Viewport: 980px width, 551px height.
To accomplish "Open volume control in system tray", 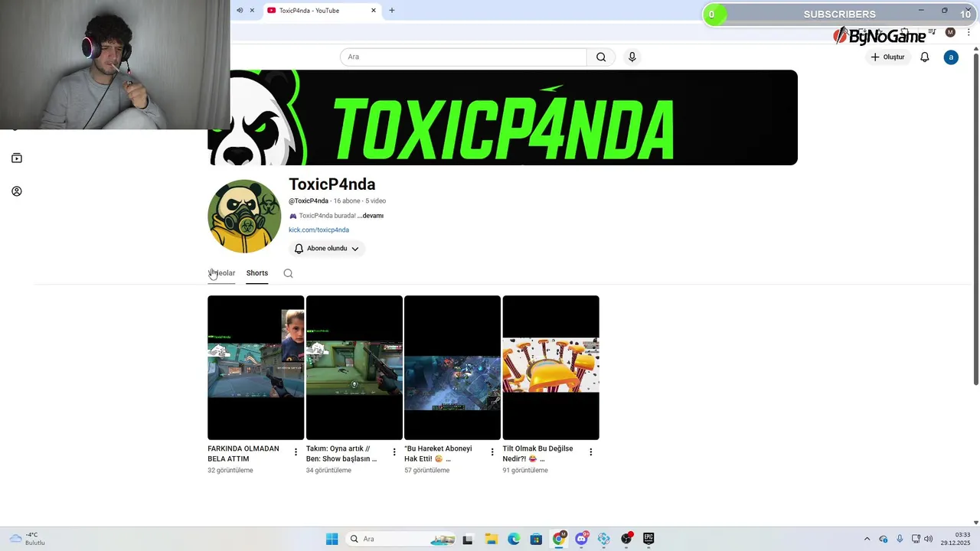I will (x=929, y=539).
